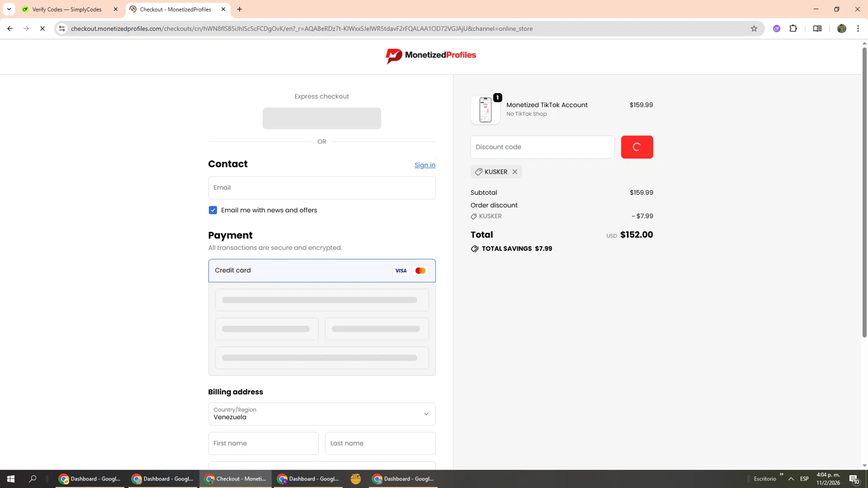Remove the KUSKER discount code tag
Screen dimensions: 868x488
(514, 172)
